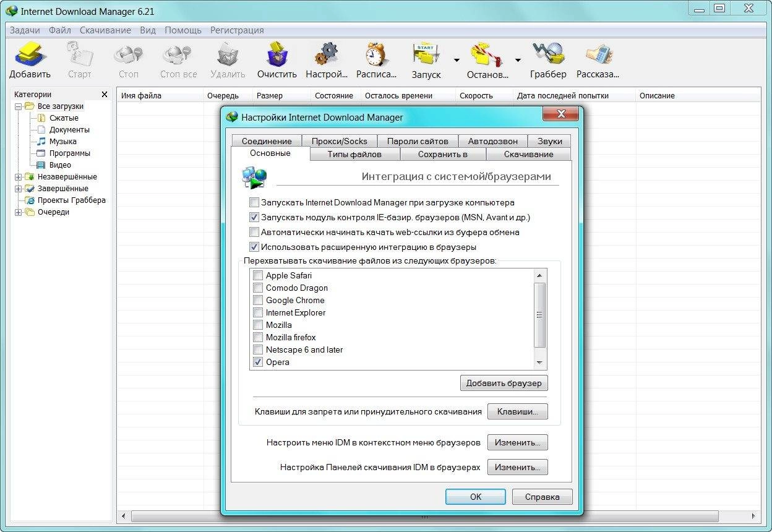Screen dimensions: 772x532
Task: Switch to the Скачивание tab in the settings dialog
Action: coord(528,154)
